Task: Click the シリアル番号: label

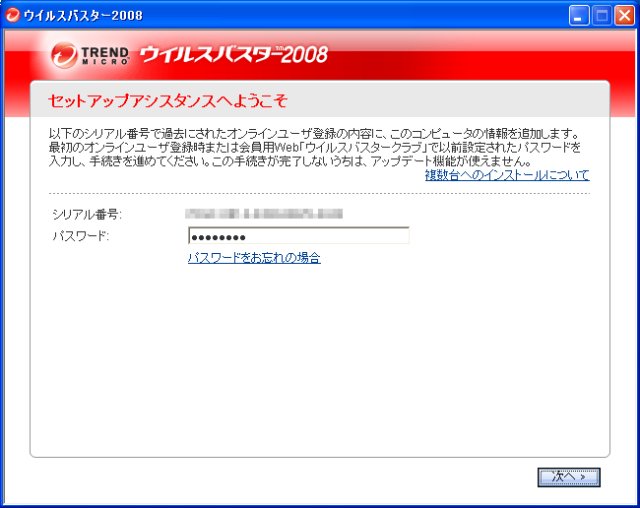Action: pos(87,214)
